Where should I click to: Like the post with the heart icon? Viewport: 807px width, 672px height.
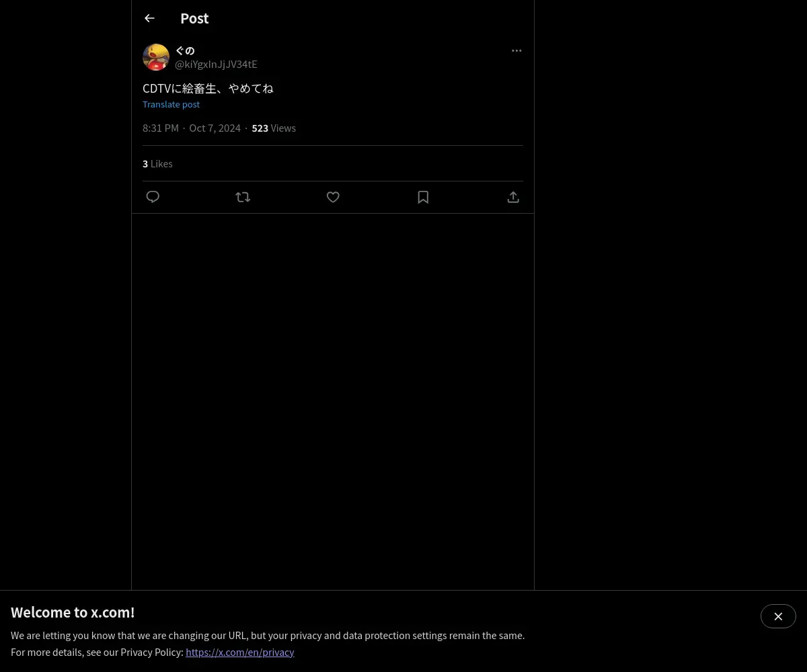[x=333, y=197]
